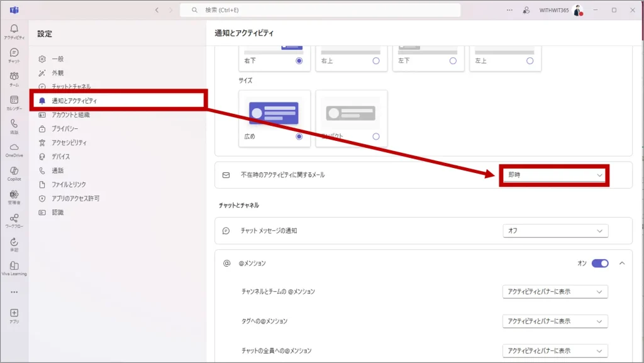
Task: Open the チーム icon in left rail
Action: [x=14, y=78]
